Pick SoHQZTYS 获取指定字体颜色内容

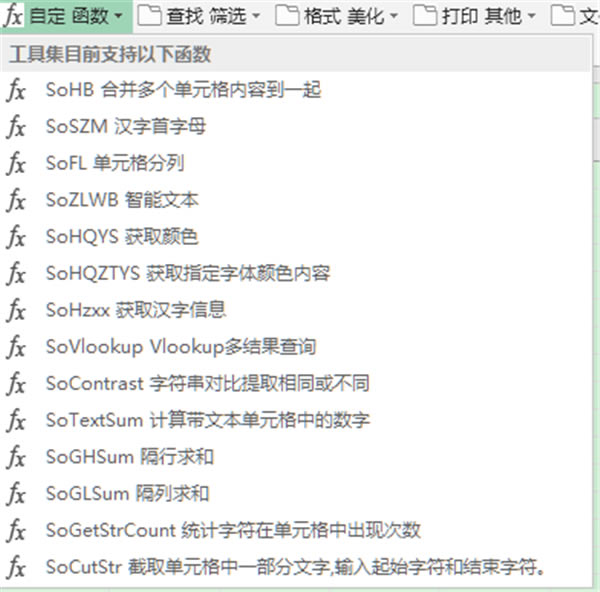pyautogui.click(x=295, y=274)
